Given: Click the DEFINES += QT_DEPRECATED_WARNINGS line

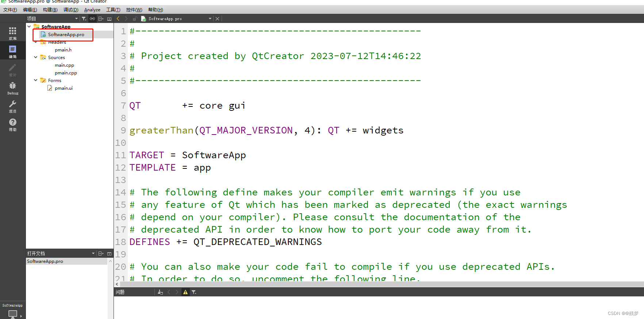Looking at the screenshot, I should click(226, 242).
